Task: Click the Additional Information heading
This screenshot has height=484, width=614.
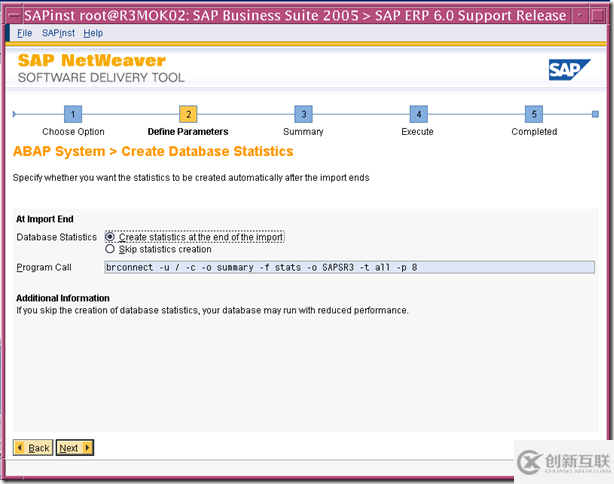Action: click(x=63, y=298)
